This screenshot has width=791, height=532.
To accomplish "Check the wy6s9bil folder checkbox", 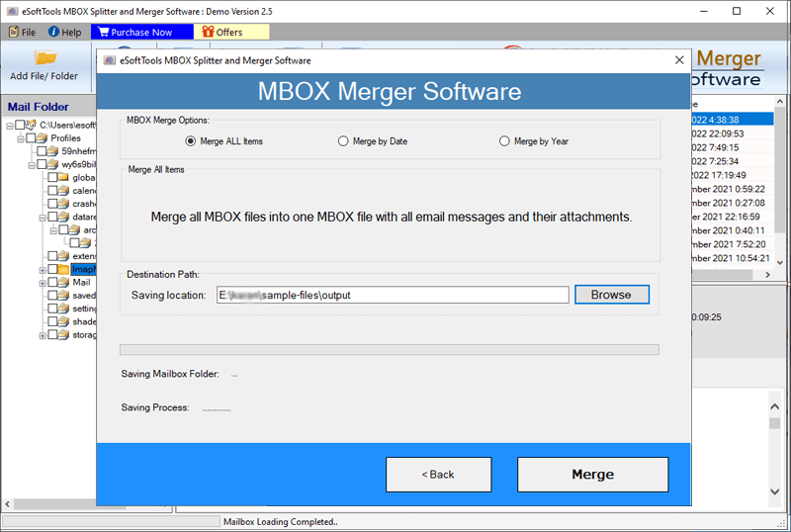I will [x=42, y=164].
